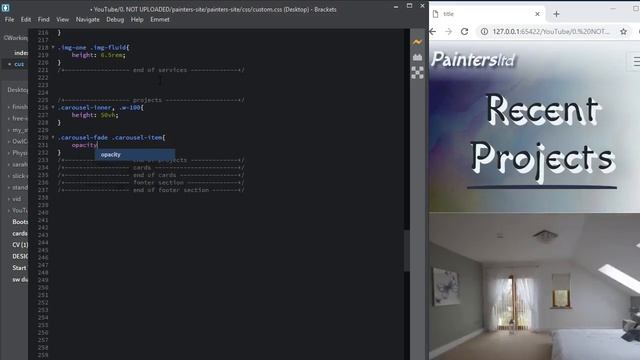
Task: Expand the 'sarah' folder in sidebar
Action: [9, 164]
